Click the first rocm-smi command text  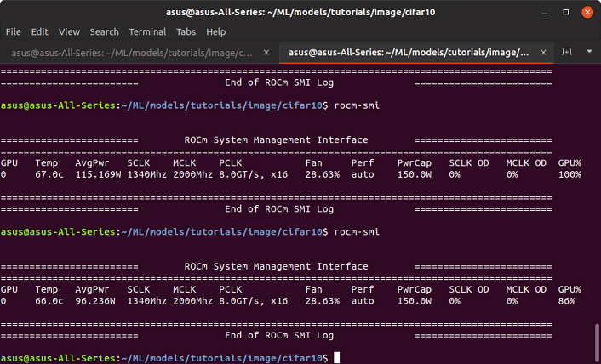click(357, 105)
